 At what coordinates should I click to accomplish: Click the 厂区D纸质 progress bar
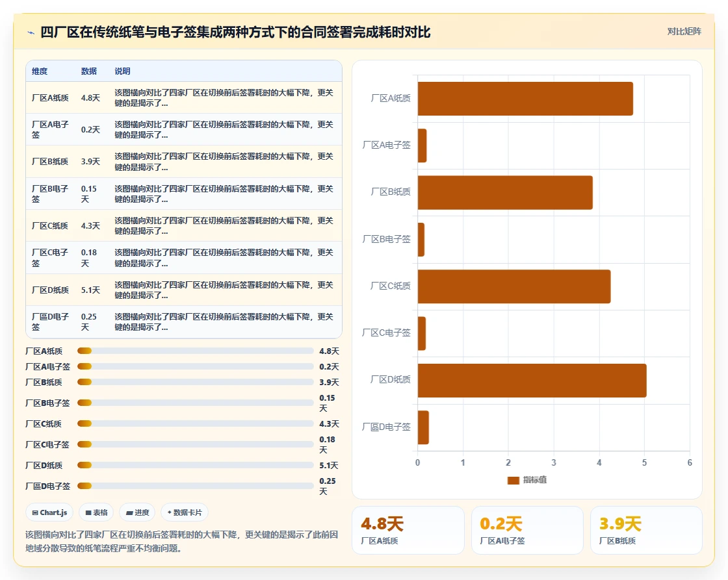196,465
